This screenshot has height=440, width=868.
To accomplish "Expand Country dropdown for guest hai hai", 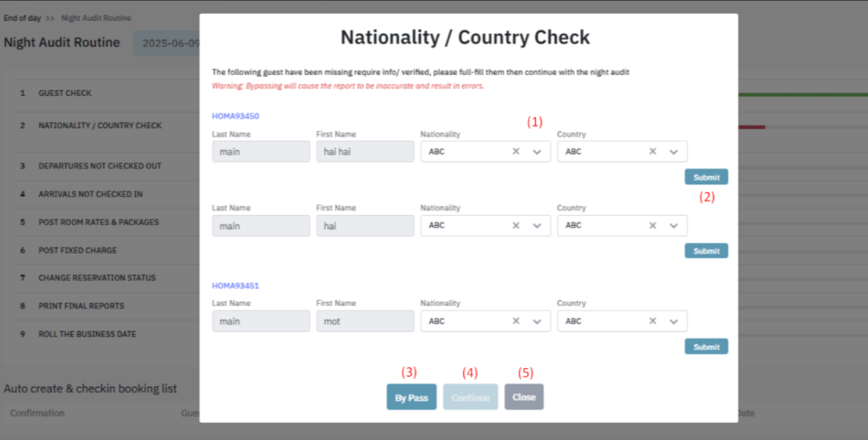I will coord(674,152).
